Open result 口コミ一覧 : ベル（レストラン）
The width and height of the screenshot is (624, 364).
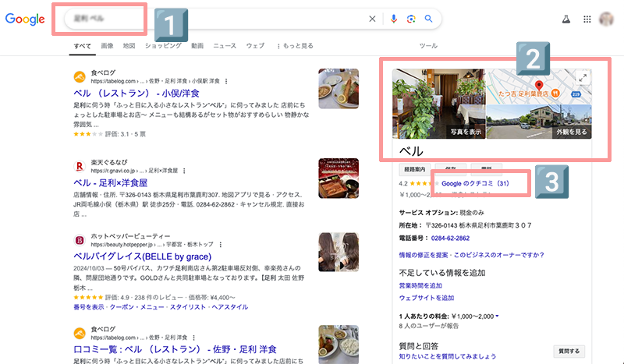click(175, 349)
